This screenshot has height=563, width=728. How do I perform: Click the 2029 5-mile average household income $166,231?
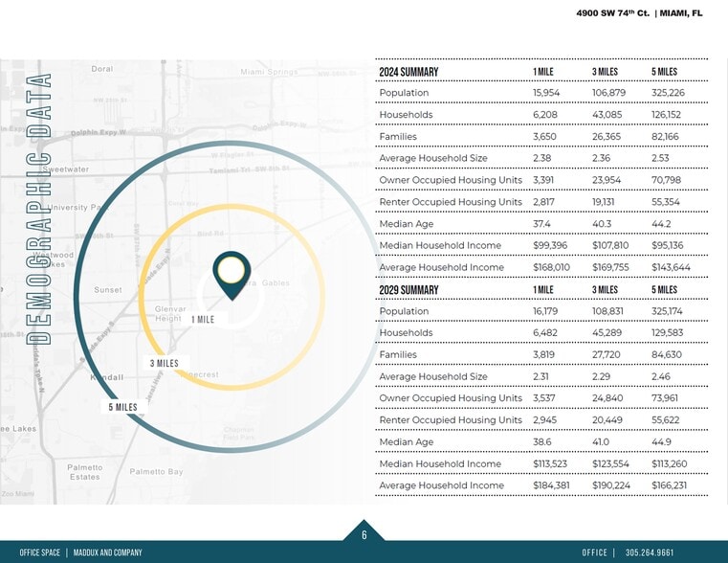669,486
